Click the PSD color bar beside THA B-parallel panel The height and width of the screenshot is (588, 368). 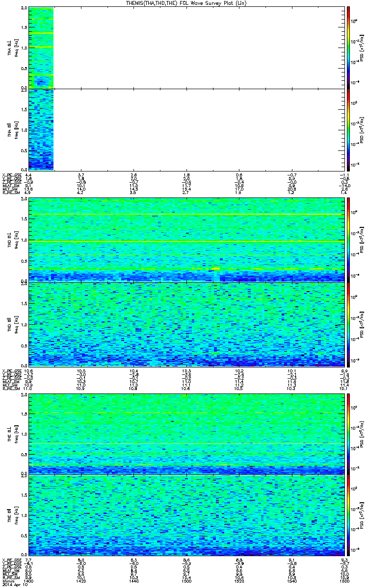348,129
